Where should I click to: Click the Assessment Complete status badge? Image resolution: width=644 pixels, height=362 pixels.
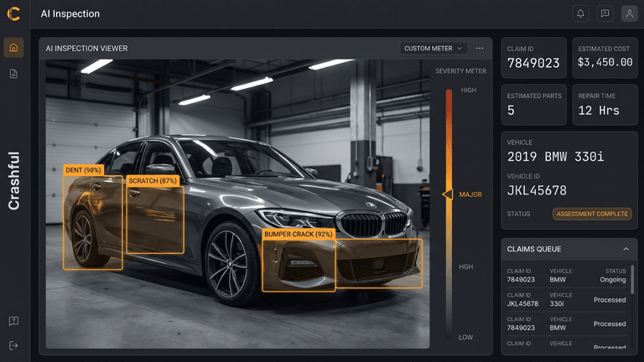tap(592, 214)
